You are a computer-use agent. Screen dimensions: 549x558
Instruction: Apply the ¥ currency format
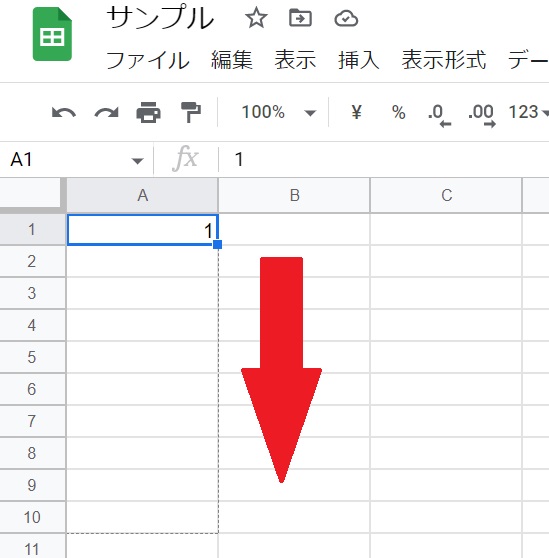point(357,112)
